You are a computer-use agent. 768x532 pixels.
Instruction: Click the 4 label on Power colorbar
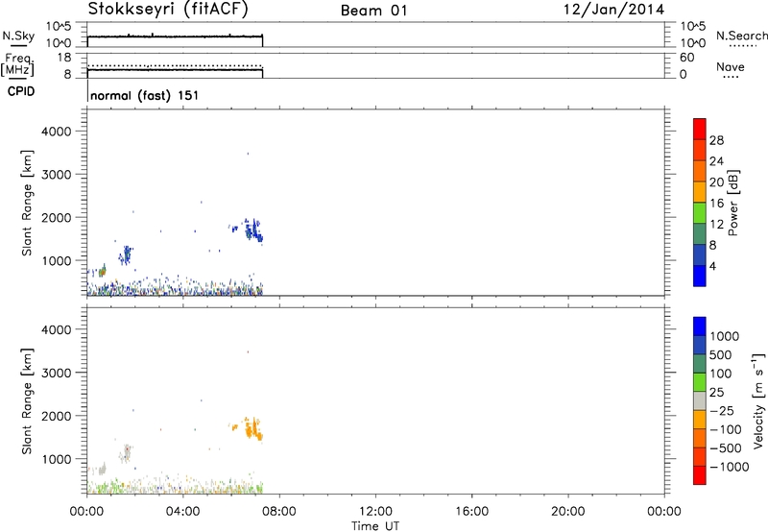click(712, 267)
